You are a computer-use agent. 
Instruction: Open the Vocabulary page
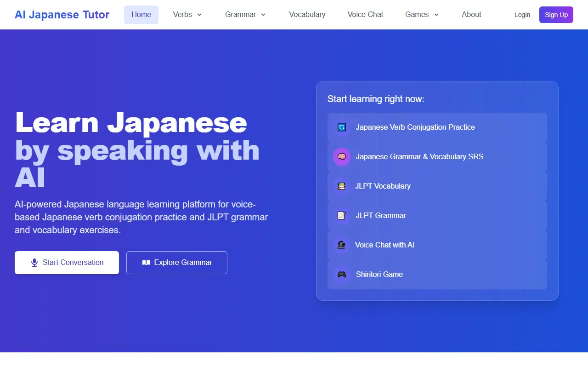point(307,15)
